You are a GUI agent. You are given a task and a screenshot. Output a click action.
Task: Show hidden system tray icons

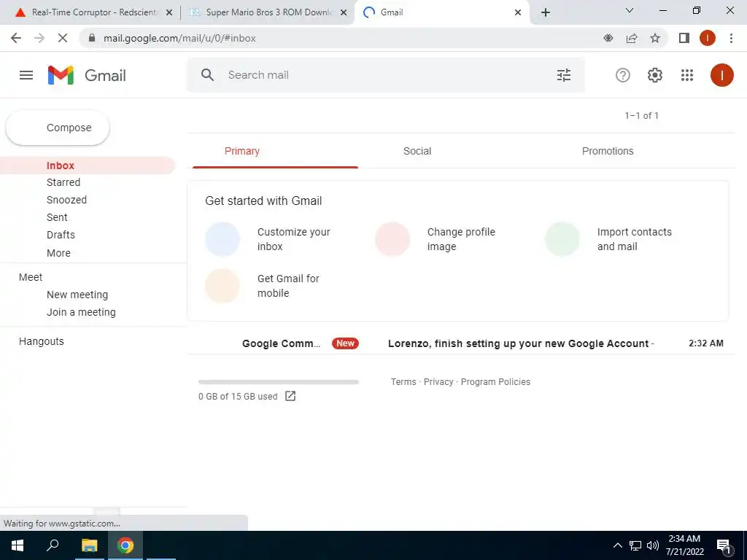pyautogui.click(x=617, y=545)
